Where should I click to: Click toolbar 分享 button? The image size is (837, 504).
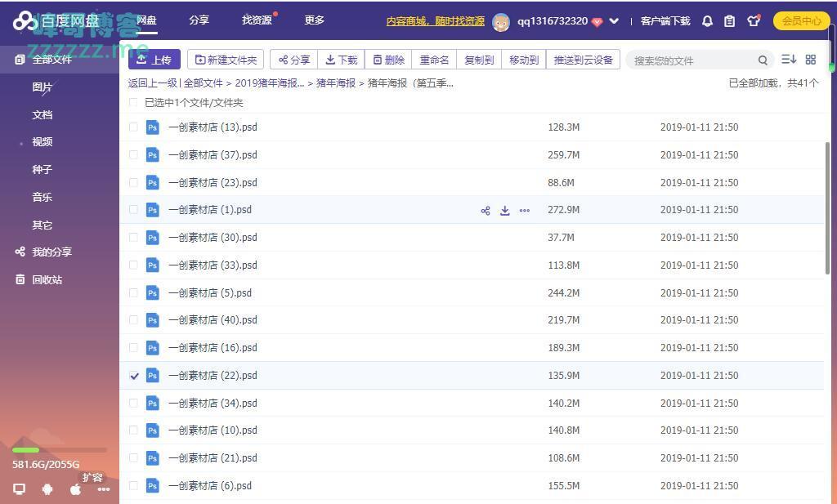(294, 59)
